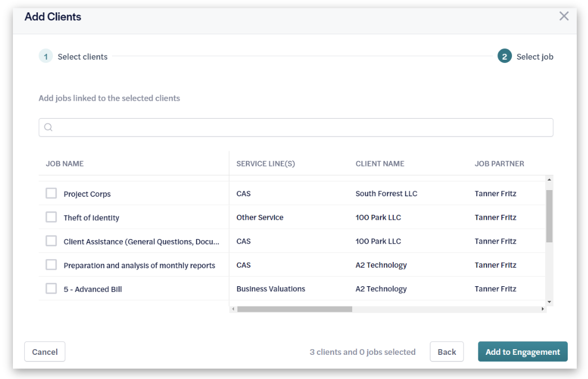The height and width of the screenshot is (379, 588).
Task: Click the vertical scrollbar down arrow
Action: 549,302
